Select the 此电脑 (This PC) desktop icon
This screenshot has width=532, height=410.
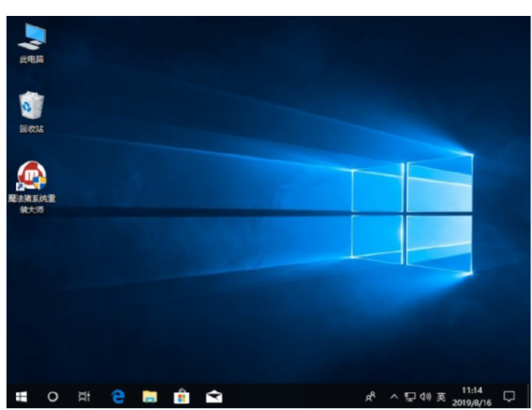point(32,44)
